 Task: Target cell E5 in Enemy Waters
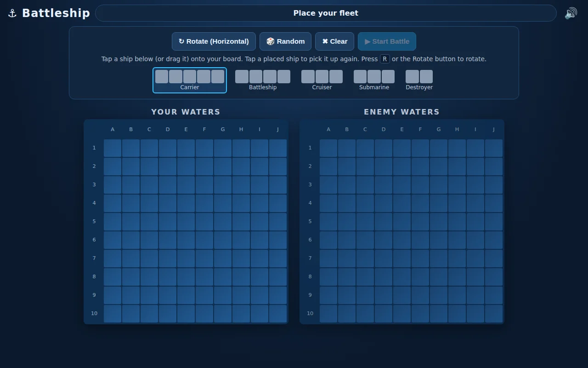pyautogui.click(x=402, y=222)
